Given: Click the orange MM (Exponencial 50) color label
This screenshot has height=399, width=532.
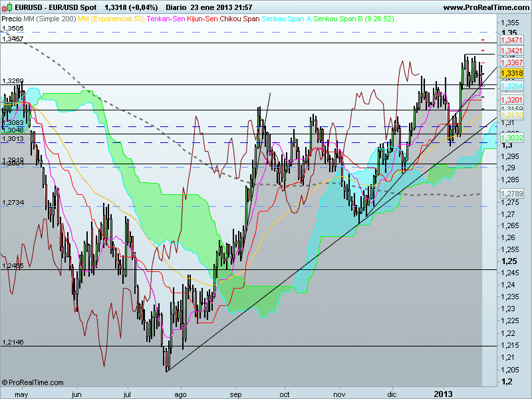Looking at the screenshot, I should click(x=110, y=19).
